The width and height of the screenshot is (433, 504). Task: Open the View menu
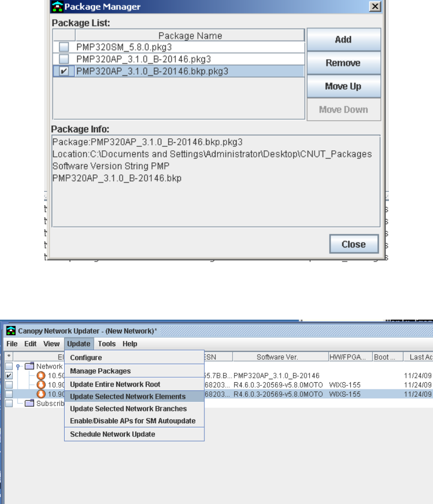52,344
